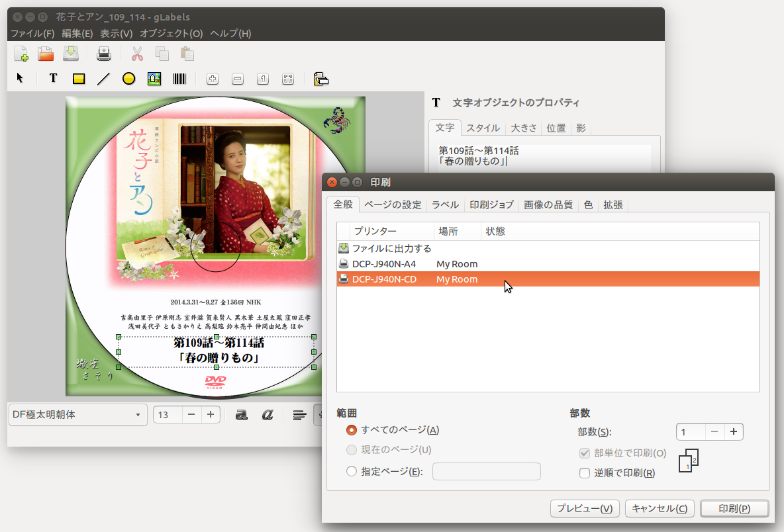Open the ヘルプ(H) menu
This screenshot has width=784, height=532.
coord(230,34)
